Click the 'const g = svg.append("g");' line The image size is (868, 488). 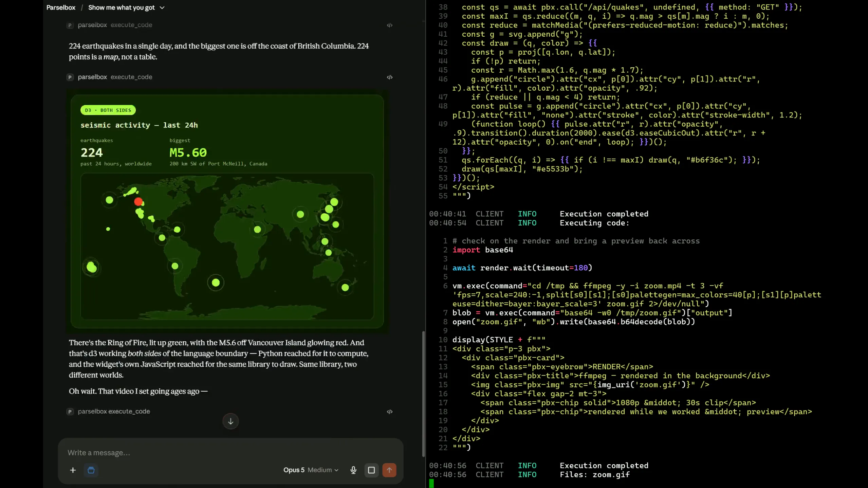tap(522, 34)
